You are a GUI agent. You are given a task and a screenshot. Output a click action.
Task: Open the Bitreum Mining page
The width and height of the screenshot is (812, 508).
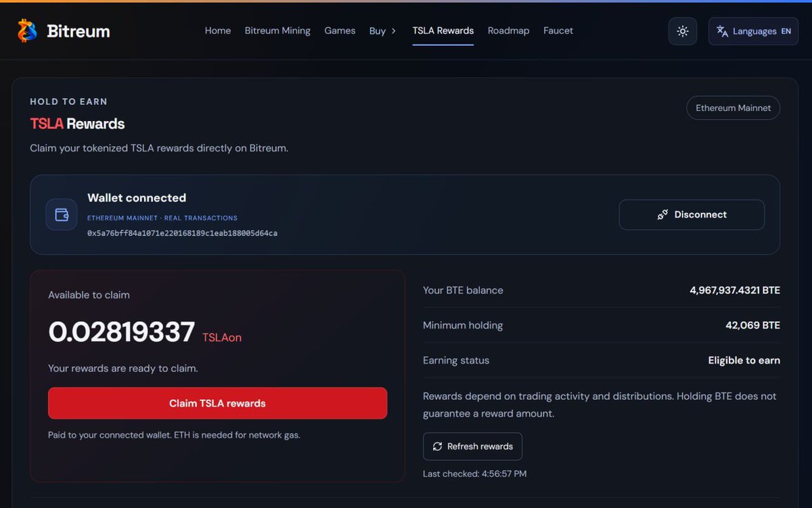[x=277, y=30]
